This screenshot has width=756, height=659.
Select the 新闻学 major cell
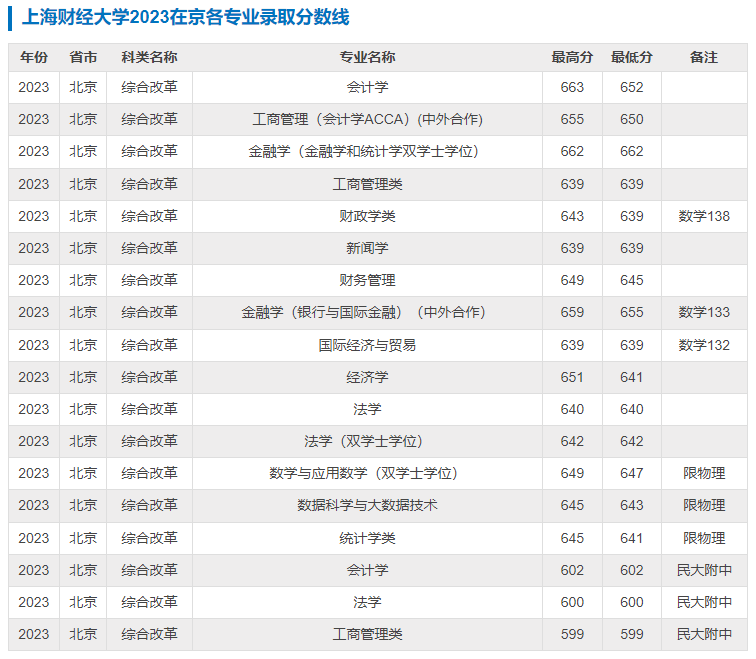coord(367,248)
